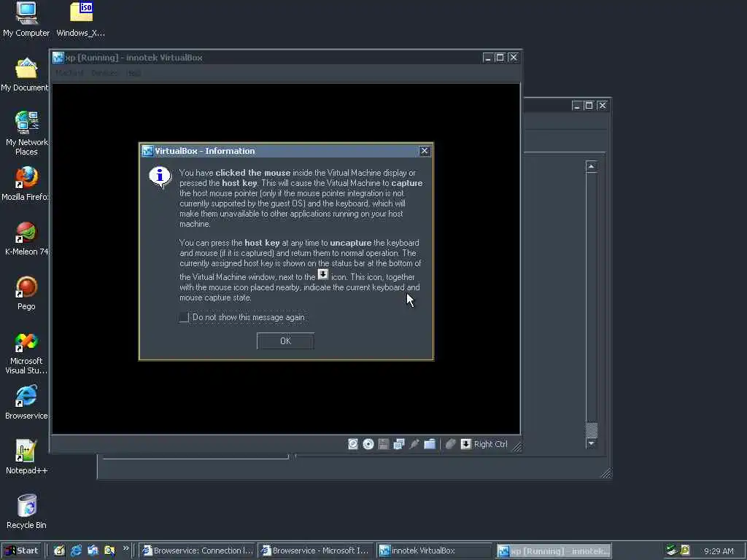Open the Help menu in the VM window
This screenshot has height=560, width=747.
point(134,73)
